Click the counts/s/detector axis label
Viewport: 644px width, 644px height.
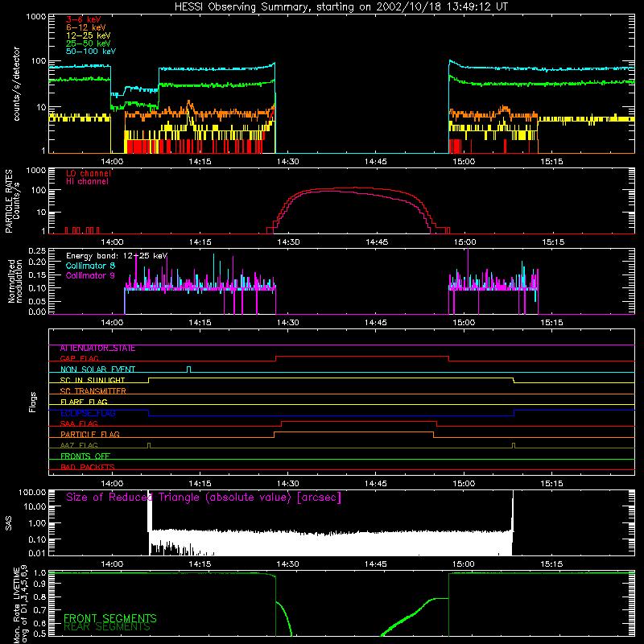point(17,84)
